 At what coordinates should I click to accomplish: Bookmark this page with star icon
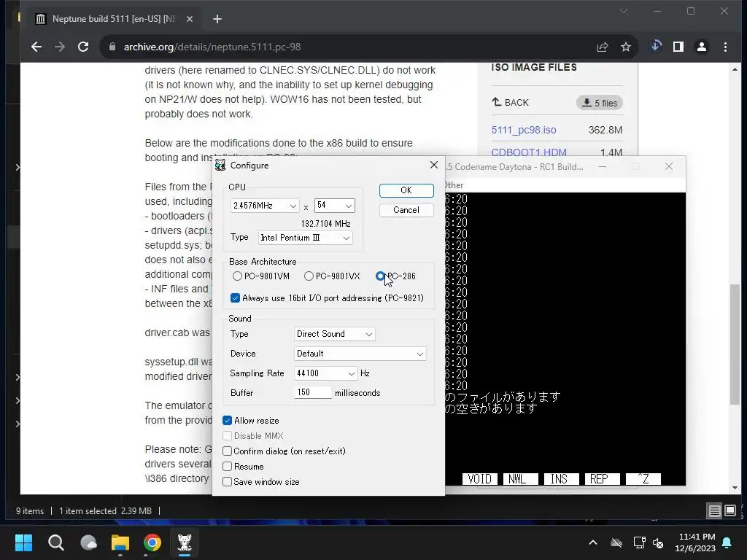pyautogui.click(x=625, y=47)
